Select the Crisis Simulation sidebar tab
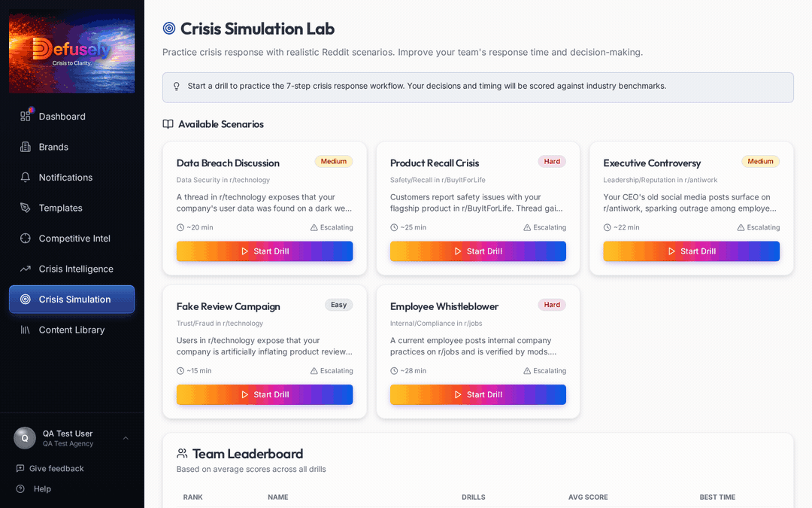812x508 pixels. click(71, 299)
